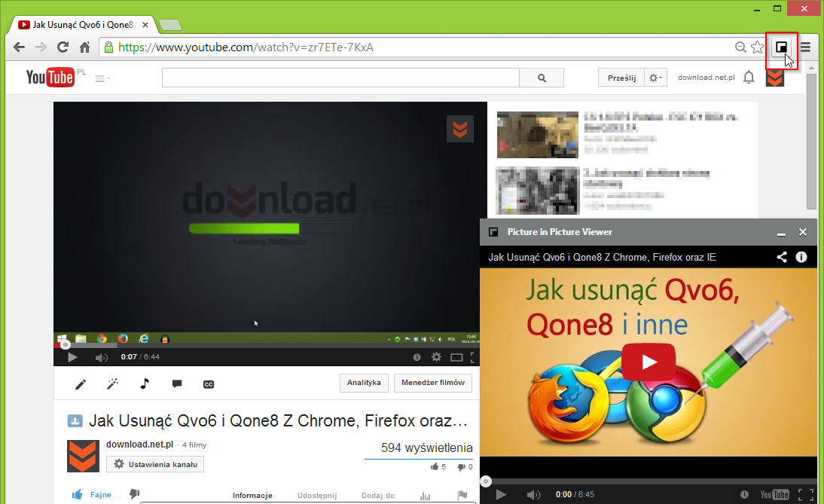Open a new browser tab

[x=169, y=25]
